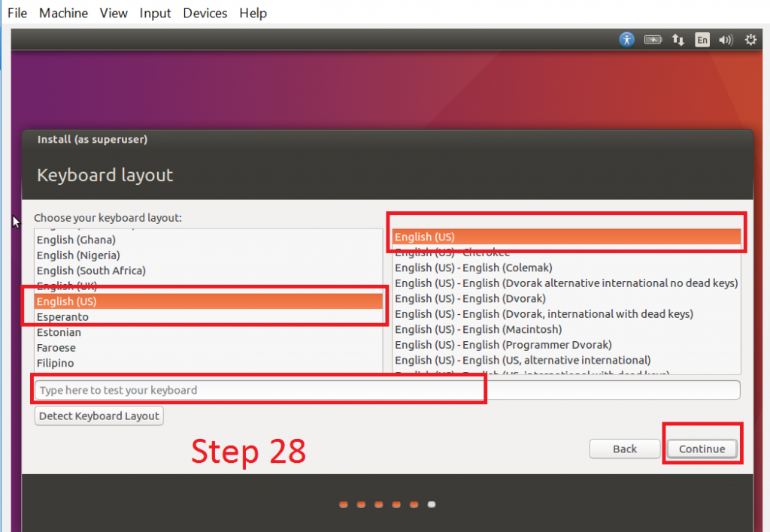Open the File menu
The height and width of the screenshot is (532, 770).
click(x=17, y=13)
